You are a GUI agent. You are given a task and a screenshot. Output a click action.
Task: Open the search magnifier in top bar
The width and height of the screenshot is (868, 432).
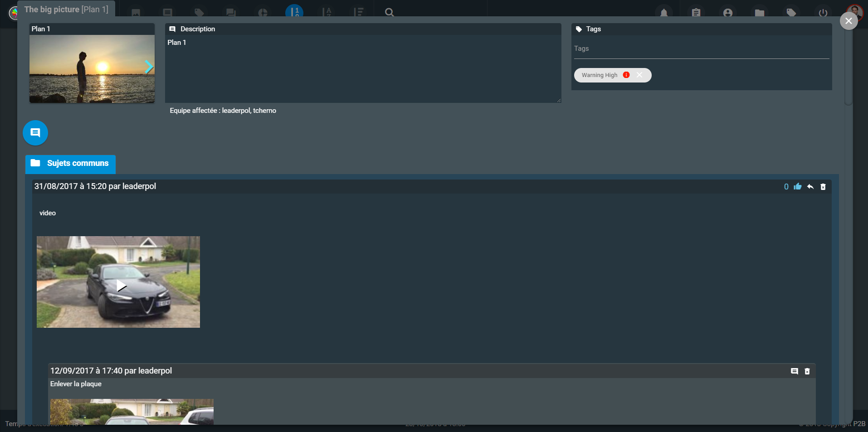coord(389,12)
